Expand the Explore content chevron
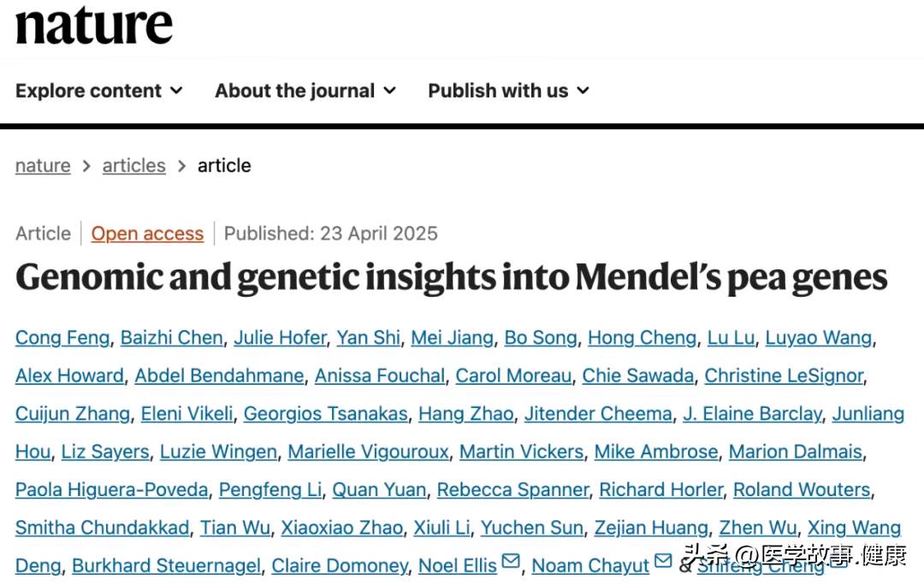924x585 pixels. click(176, 91)
